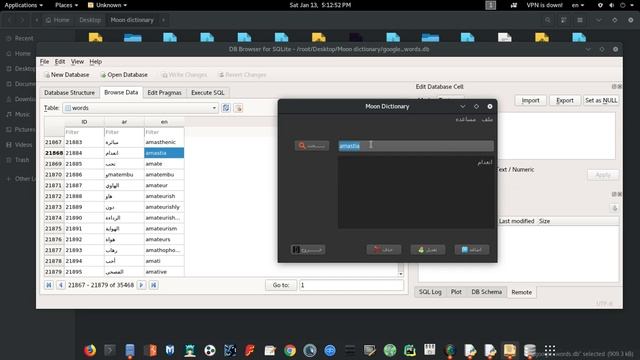Image resolution: width=640 pixels, height=360 pixels.
Task: Open the green globe app in dock
Action: 390,350
